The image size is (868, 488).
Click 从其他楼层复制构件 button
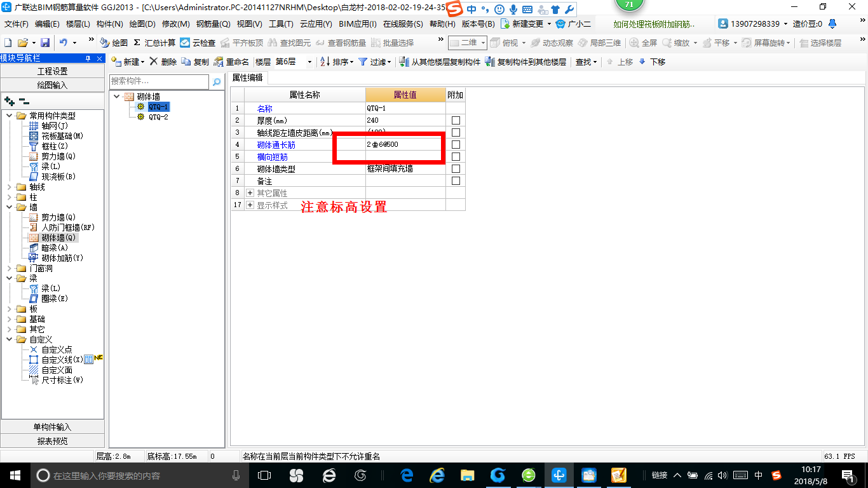point(440,62)
